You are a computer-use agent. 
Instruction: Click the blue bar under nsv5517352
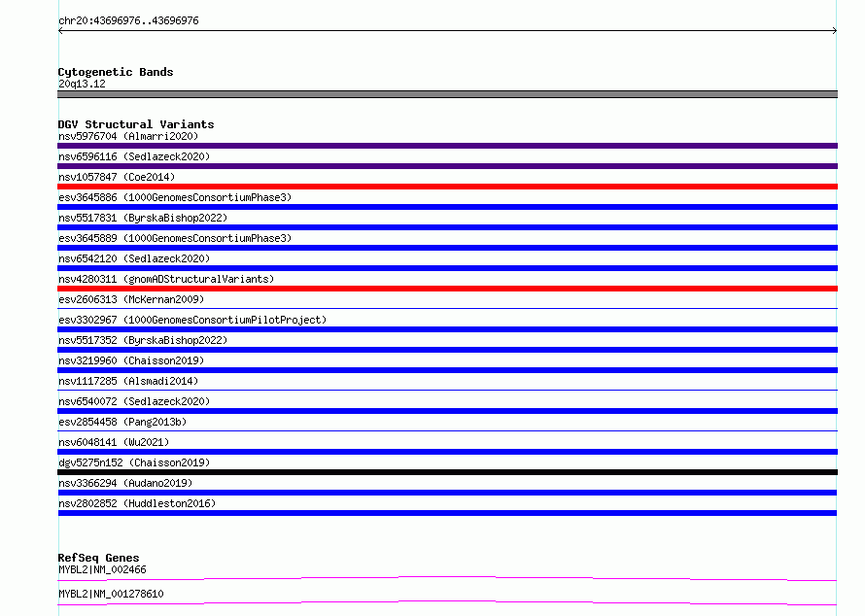(x=447, y=350)
